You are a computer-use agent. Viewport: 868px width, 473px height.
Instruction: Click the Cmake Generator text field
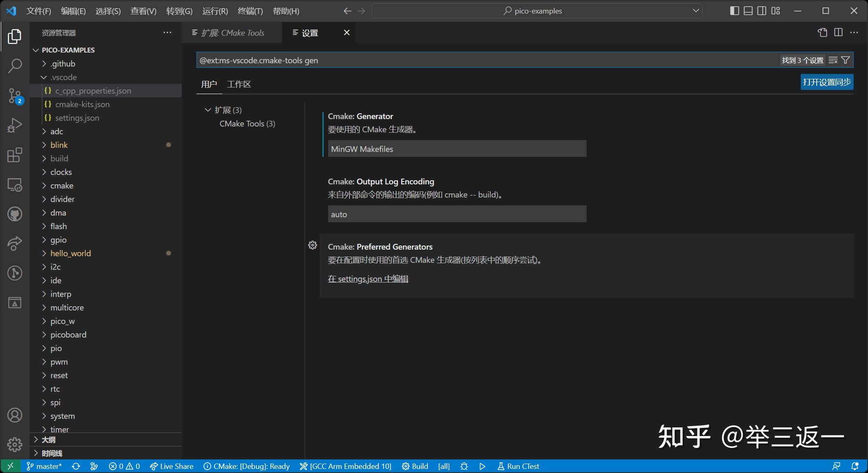(x=457, y=149)
